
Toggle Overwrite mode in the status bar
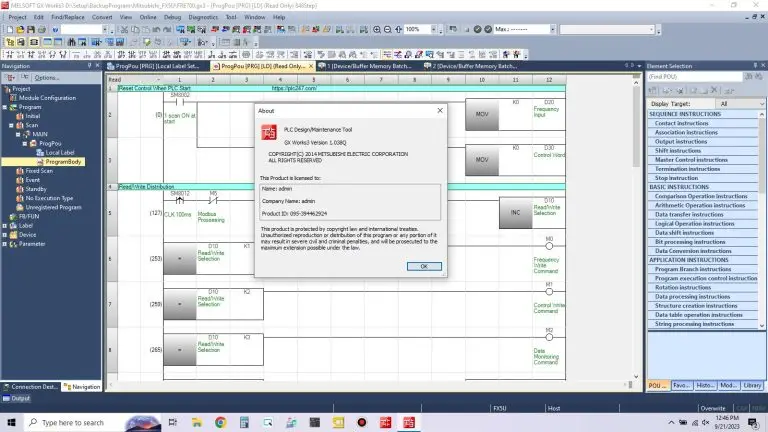(713, 408)
